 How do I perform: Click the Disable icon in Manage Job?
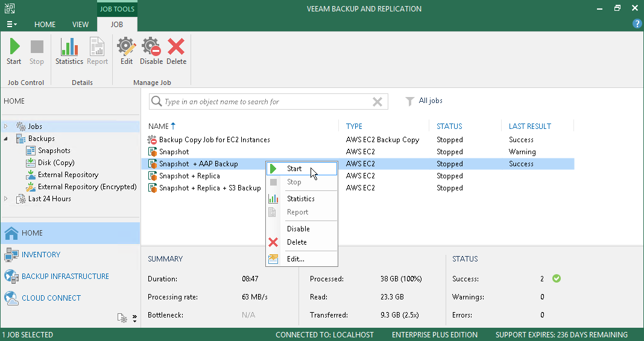(x=151, y=46)
